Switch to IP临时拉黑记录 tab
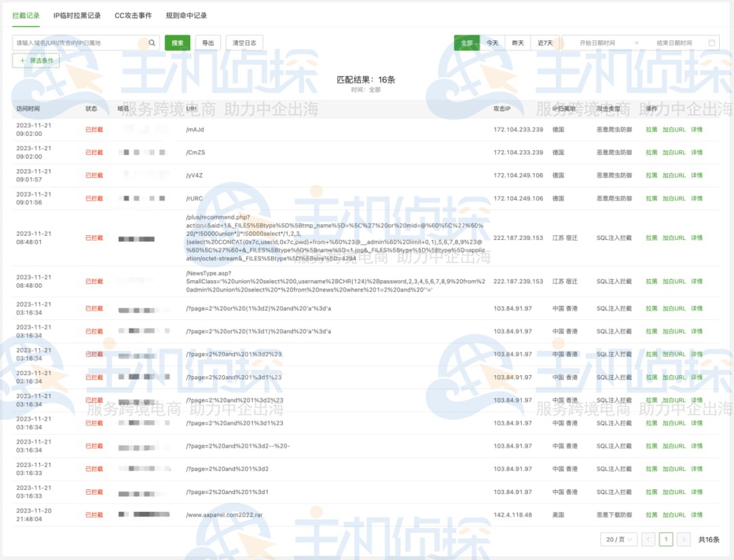This screenshot has height=560, width=734. (77, 15)
